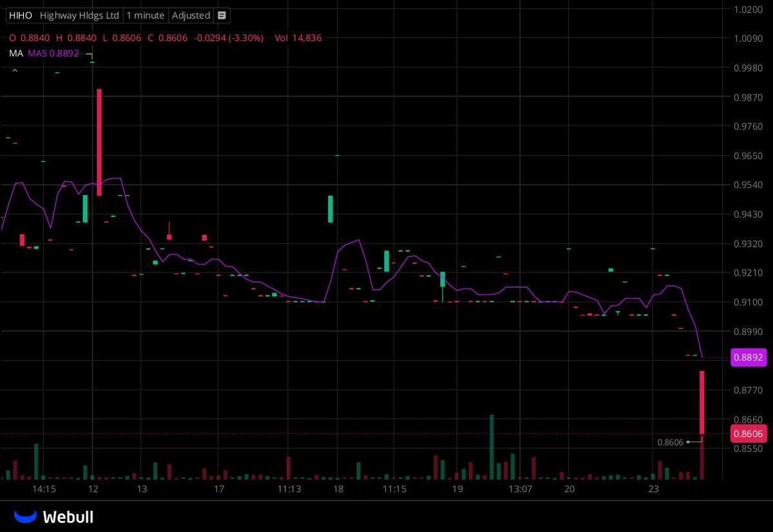The width and height of the screenshot is (773, 532).
Task: Click the low value L 0.8606
Action: pyautogui.click(x=122, y=38)
